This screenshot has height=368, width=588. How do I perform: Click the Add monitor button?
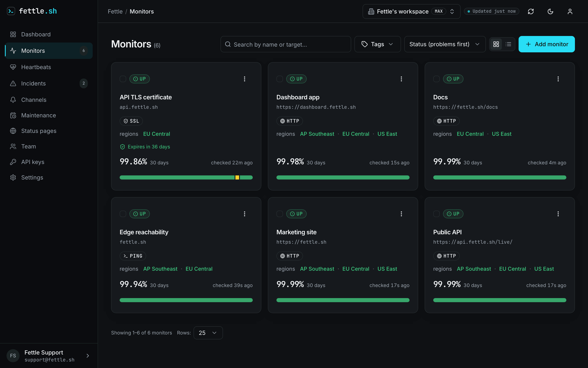[x=546, y=44]
